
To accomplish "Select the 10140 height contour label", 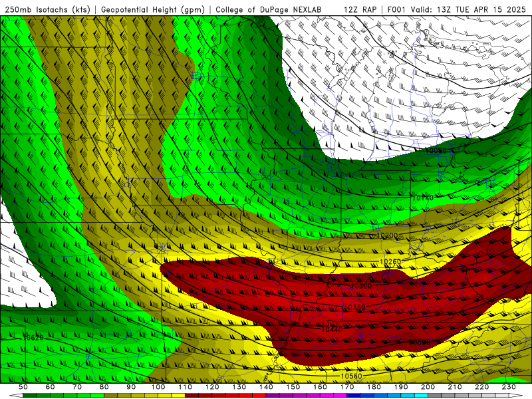I will pos(422,198).
